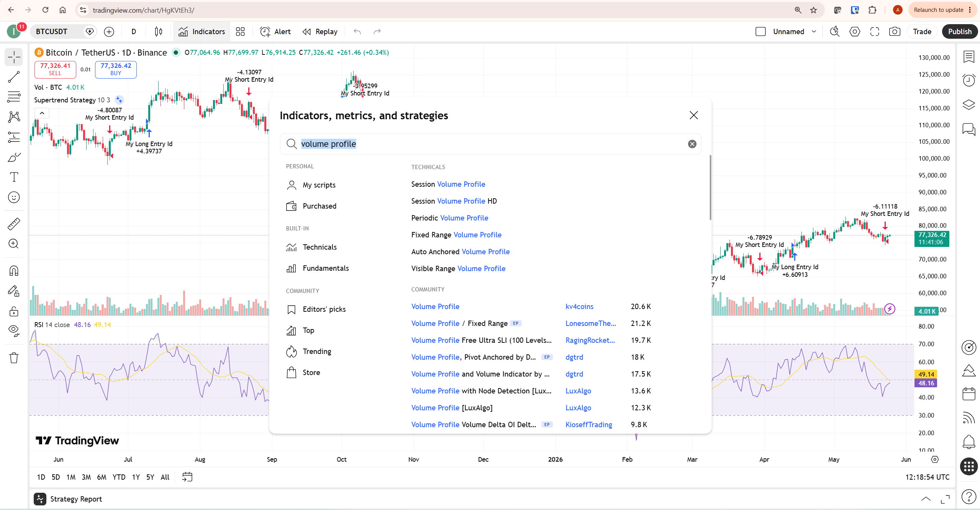980x510 pixels.
Task: Select the YTD date range
Action: [x=119, y=477]
